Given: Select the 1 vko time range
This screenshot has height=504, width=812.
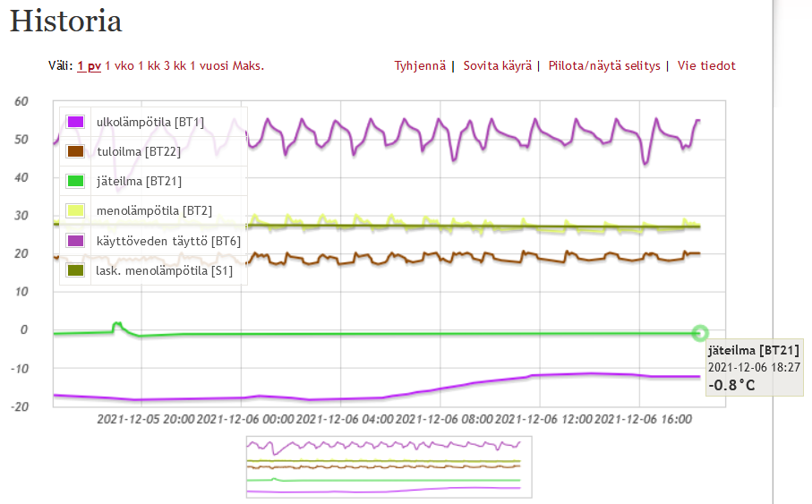Looking at the screenshot, I should [x=120, y=65].
